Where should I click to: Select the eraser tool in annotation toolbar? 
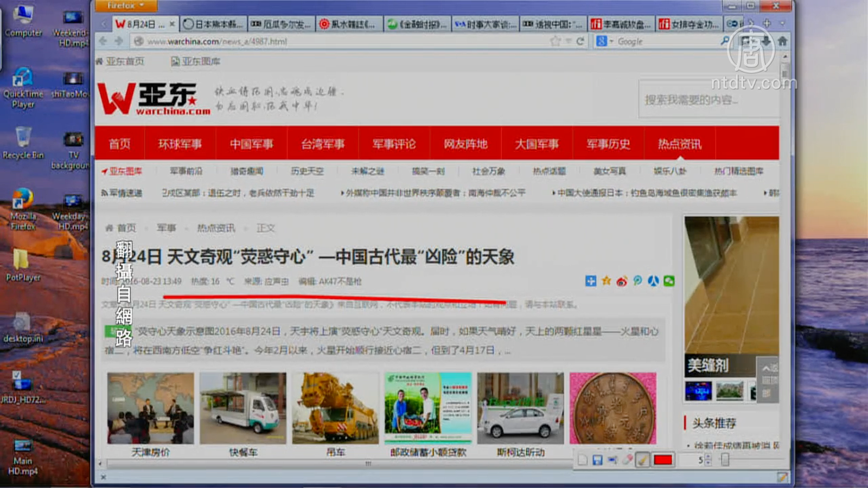(x=627, y=460)
